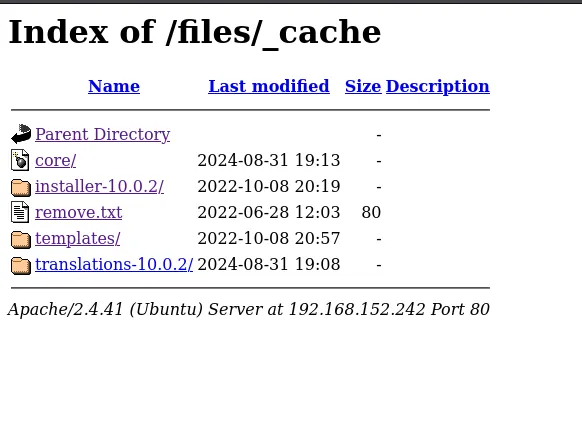Image resolution: width=582 pixels, height=427 pixels.
Task: Open the translations-10.0.2/ folder link
Action: (114, 264)
